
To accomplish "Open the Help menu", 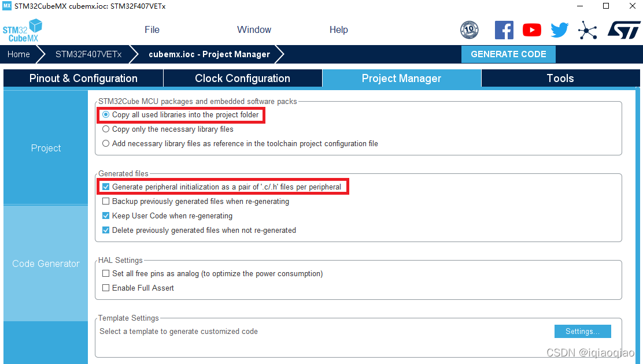I will coord(339,29).
